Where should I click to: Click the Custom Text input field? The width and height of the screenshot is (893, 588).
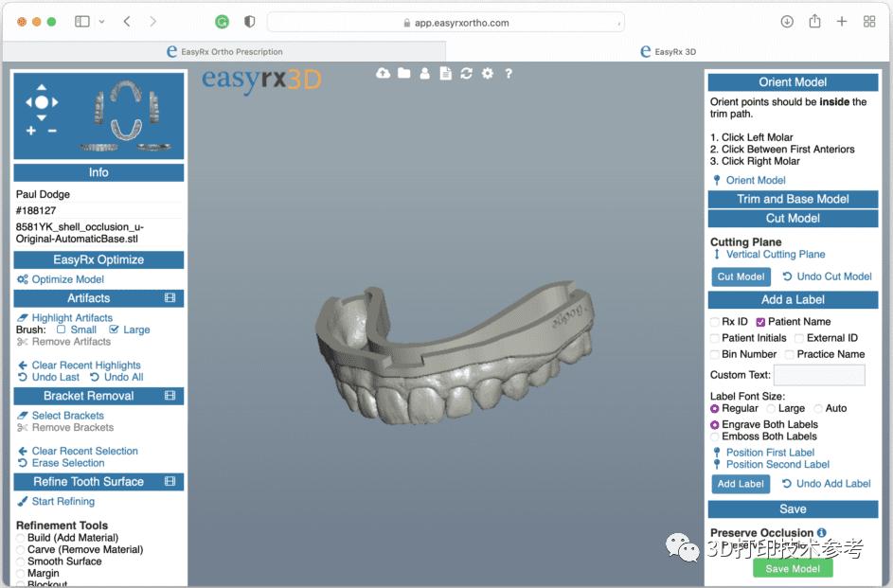click(x=819, y=376)
